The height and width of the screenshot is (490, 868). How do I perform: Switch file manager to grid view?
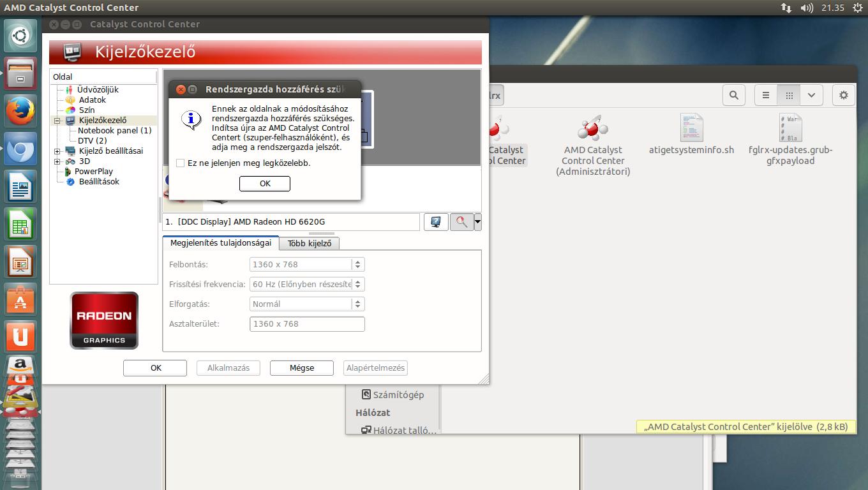[789, 95]
